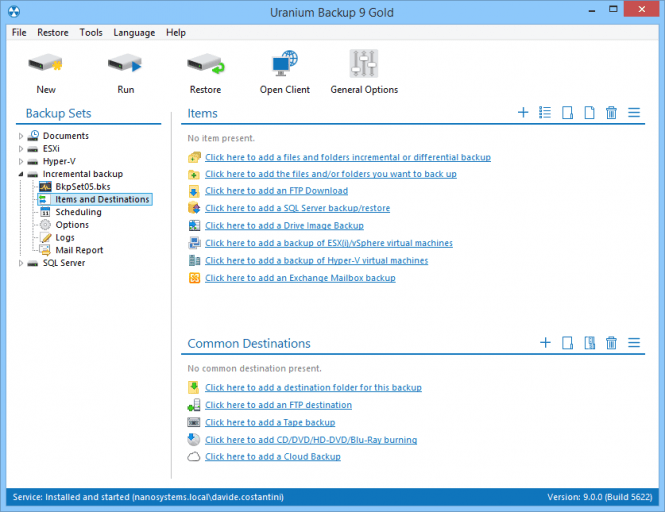Click the plus icon in Items header
This screenshot has height=512, width=665.
click(x=523, y=112)
